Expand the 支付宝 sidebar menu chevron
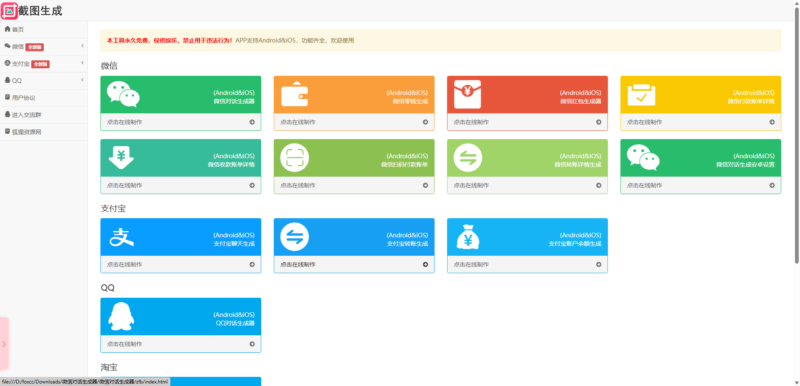The image size is (800, 386). point(82,63)
